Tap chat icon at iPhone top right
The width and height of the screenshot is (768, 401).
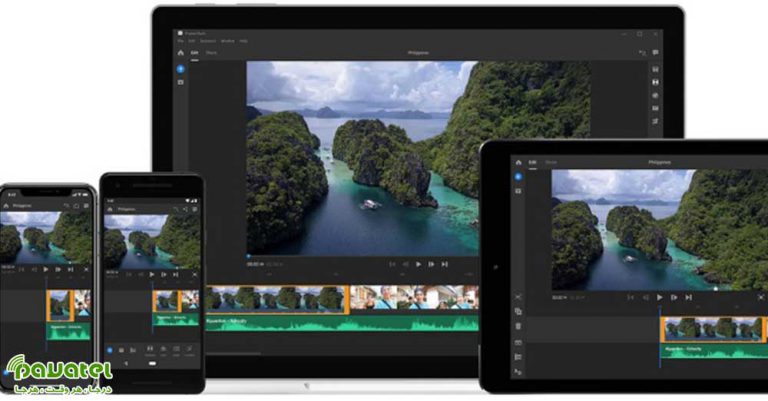point(86,206)
